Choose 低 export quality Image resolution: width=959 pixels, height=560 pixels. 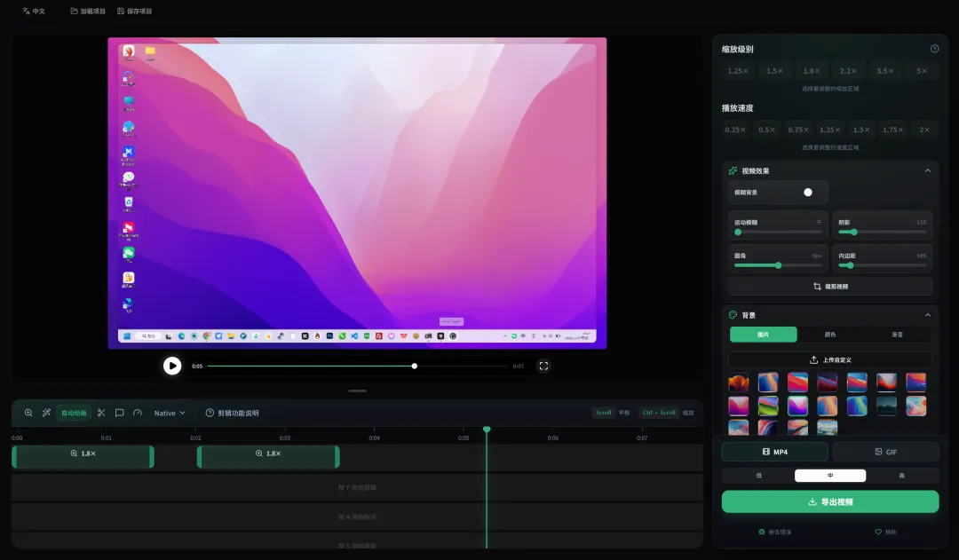758,476
